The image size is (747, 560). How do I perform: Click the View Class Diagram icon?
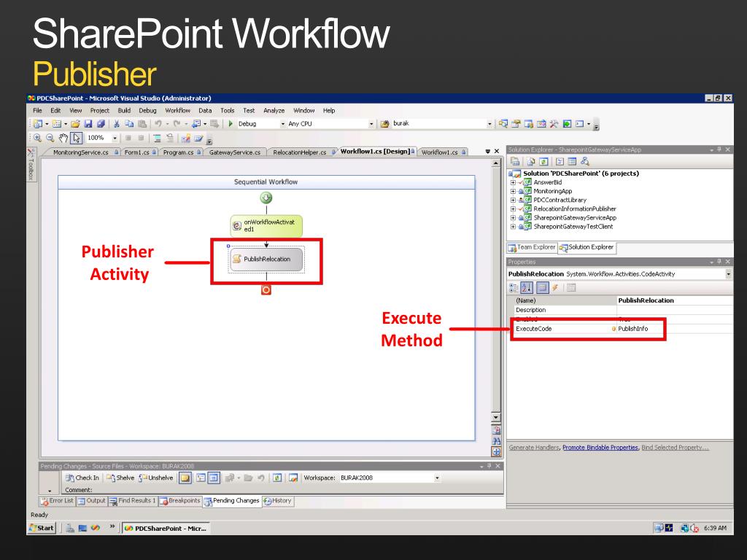(x=585, y=161)
